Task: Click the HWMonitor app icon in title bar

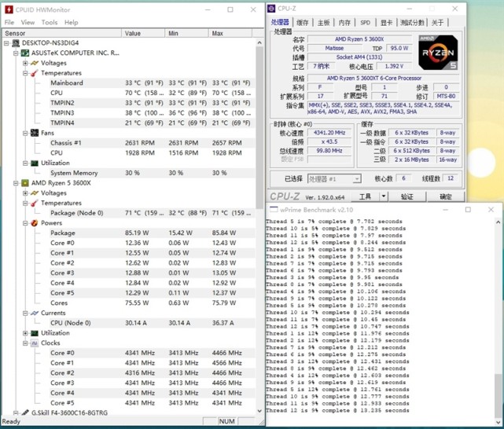Action: click(9, 9)
